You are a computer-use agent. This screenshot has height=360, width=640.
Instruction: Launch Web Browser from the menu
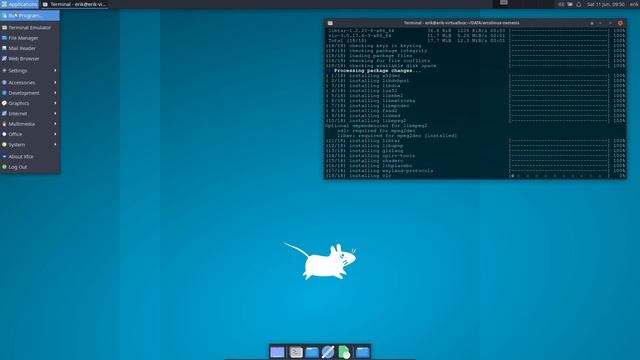pos(30,58)
